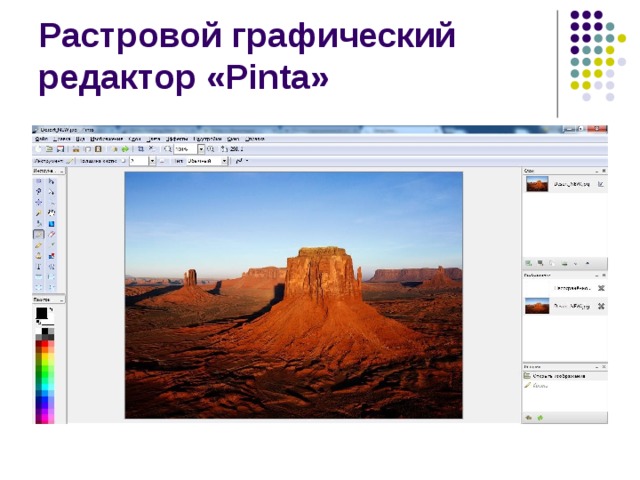
Task: Select the Text tool
Action: click(x=39, y=267)
